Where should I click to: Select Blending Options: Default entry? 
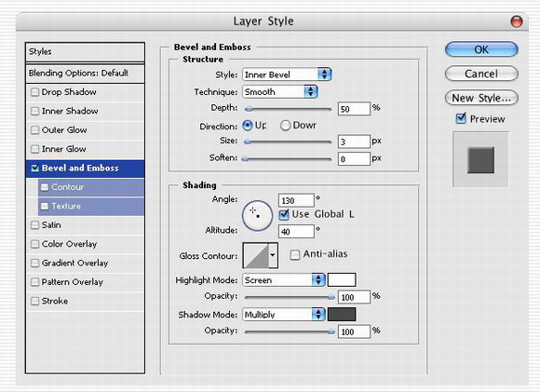(85, 73)
